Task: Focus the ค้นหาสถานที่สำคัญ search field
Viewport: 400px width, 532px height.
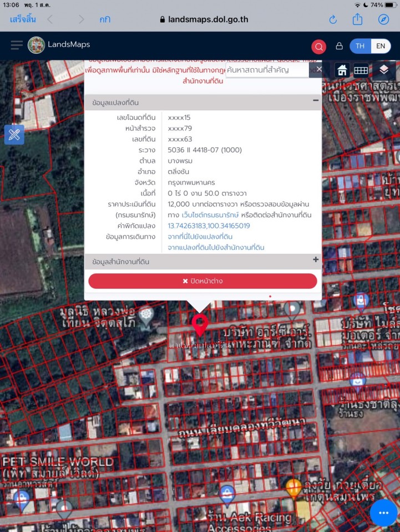Action: click(x=267, y=70)
